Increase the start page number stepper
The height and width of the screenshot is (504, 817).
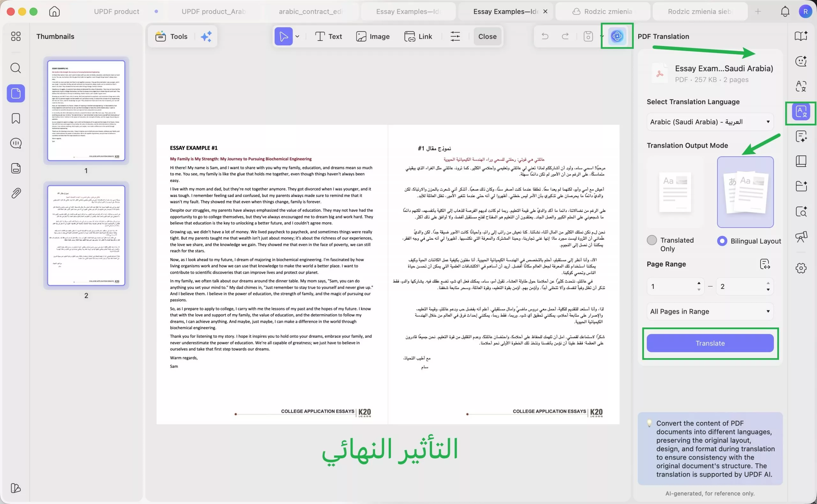699,283
